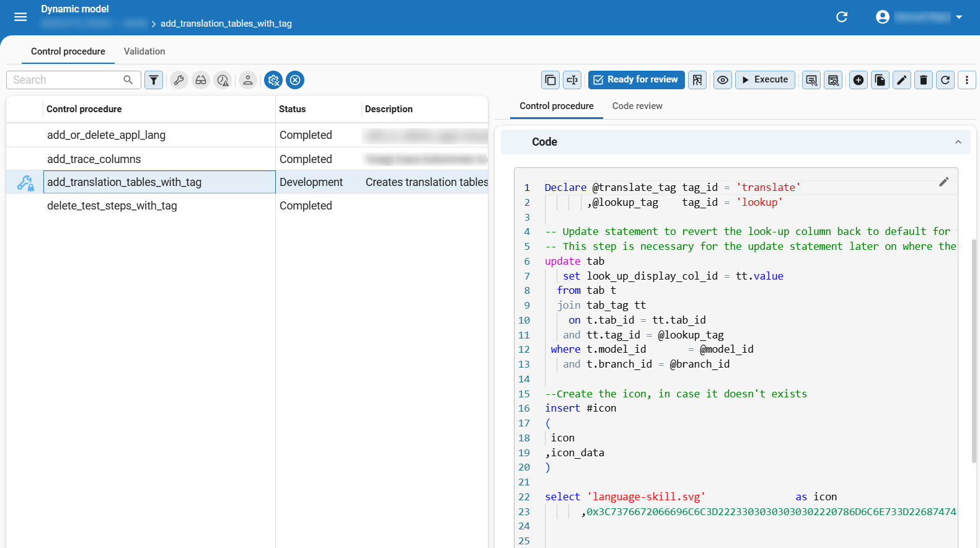The height and width of the screenshot is (548, 980).
Task: Select the detail Control procedure tab
Action: (x=557, y=106)
